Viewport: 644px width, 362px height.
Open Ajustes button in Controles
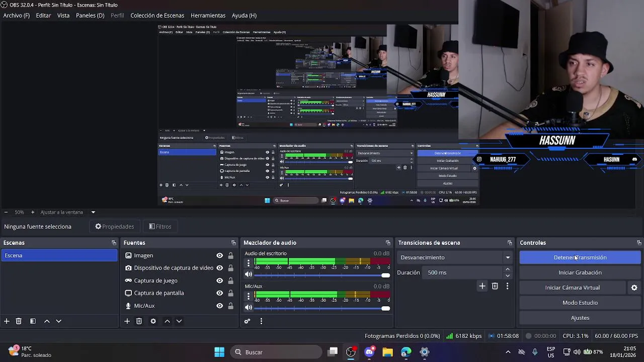click(580, 318)
